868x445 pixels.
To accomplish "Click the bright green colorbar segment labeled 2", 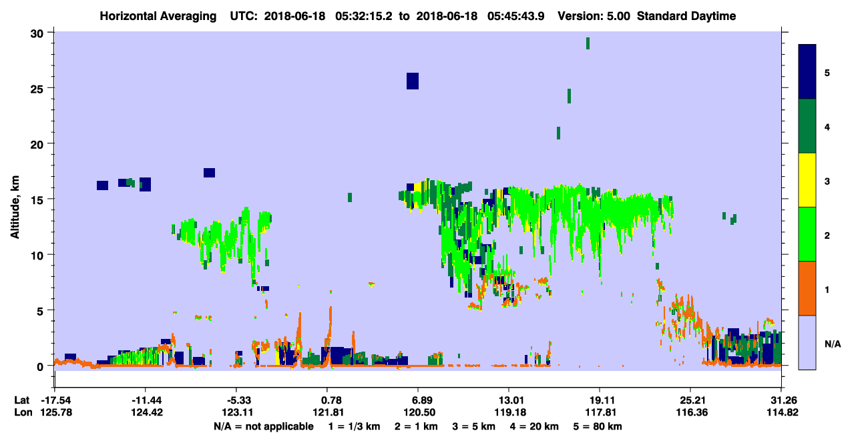I will (807, 234).
